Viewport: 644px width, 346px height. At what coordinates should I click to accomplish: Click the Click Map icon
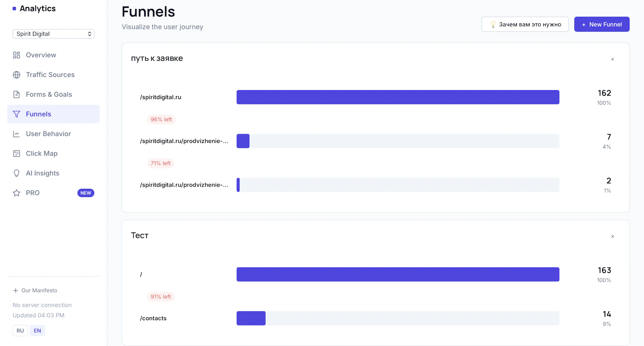(x=17, y=153)
